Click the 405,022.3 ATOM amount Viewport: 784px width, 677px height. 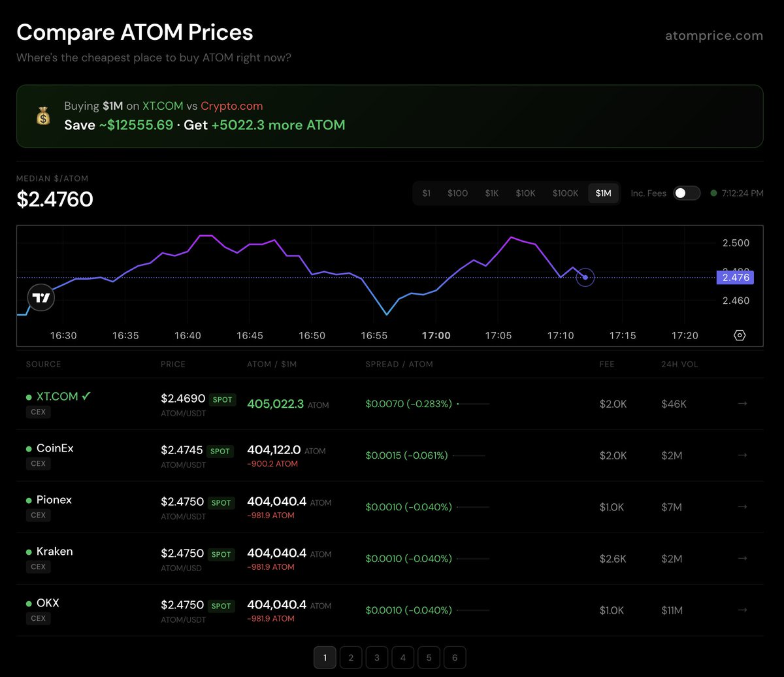click(275, 404)
